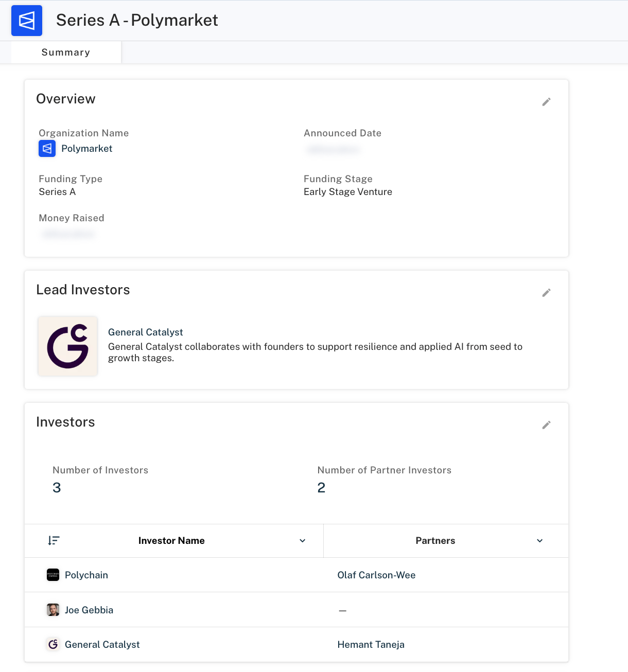Open partner Hemant Taneja link
Screen dimensions: 628x672
coord(371,645)
